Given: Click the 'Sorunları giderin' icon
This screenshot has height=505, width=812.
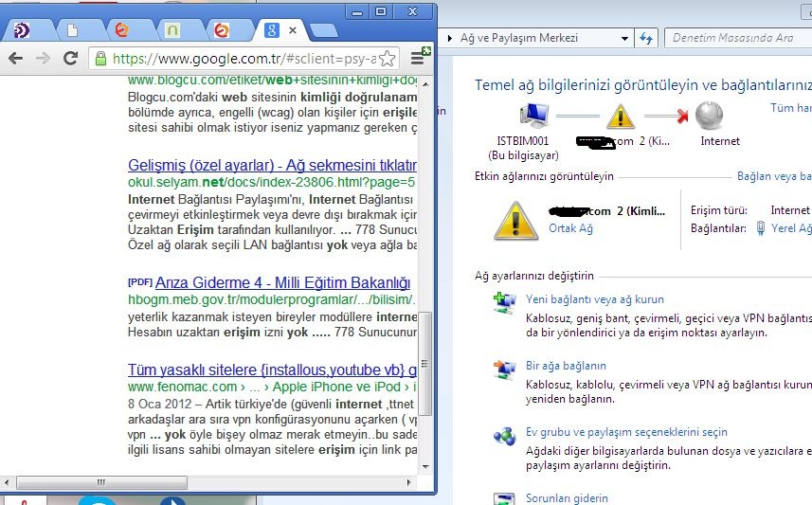Looking at the screenshot, I should (504, 499).
